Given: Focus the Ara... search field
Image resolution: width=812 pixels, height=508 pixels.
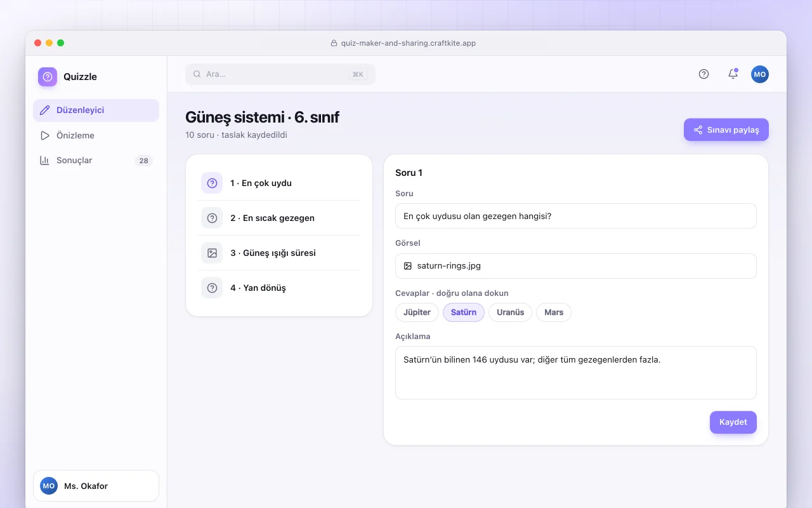Looking at the screenshot, I should pyautogui.click(x=280, y=74).
